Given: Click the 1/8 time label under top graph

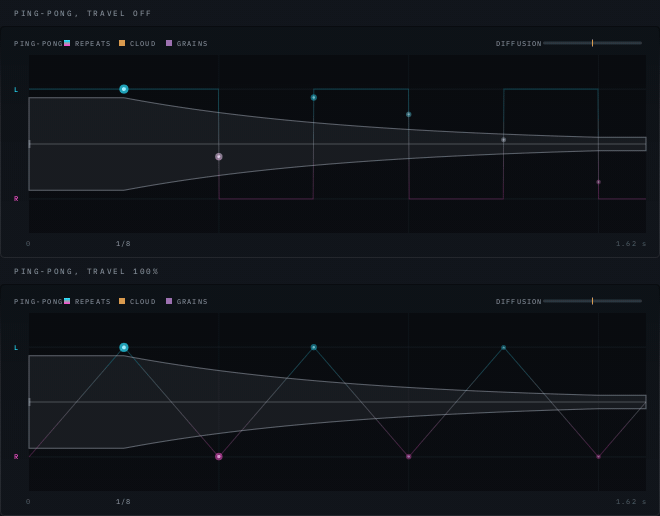Looking at the screenshot, I should tap(123, 244).
